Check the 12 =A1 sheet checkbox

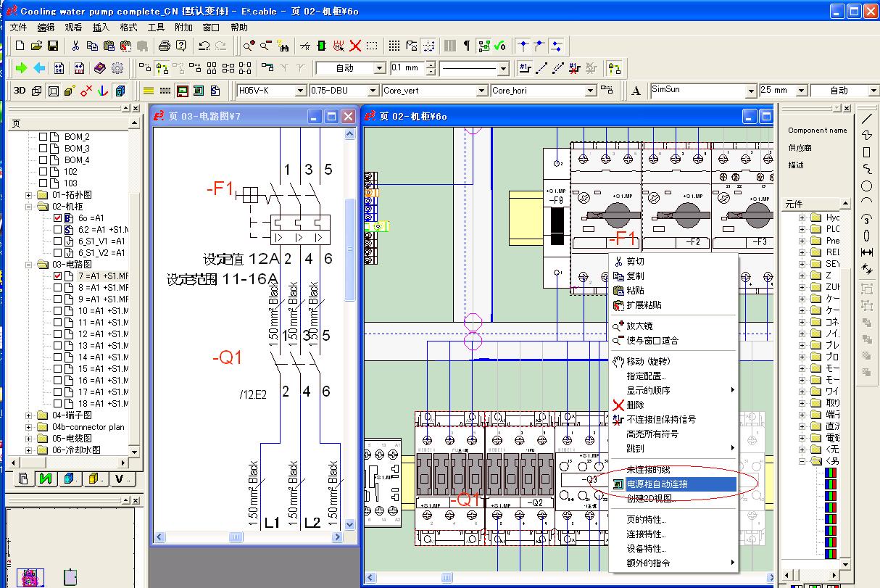(x=58, y=334)
